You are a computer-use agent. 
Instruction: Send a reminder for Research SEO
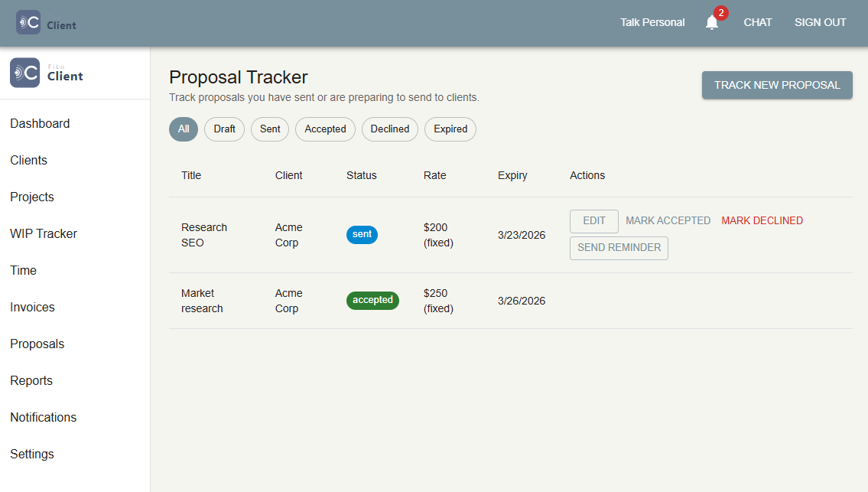tap(619, 248)
